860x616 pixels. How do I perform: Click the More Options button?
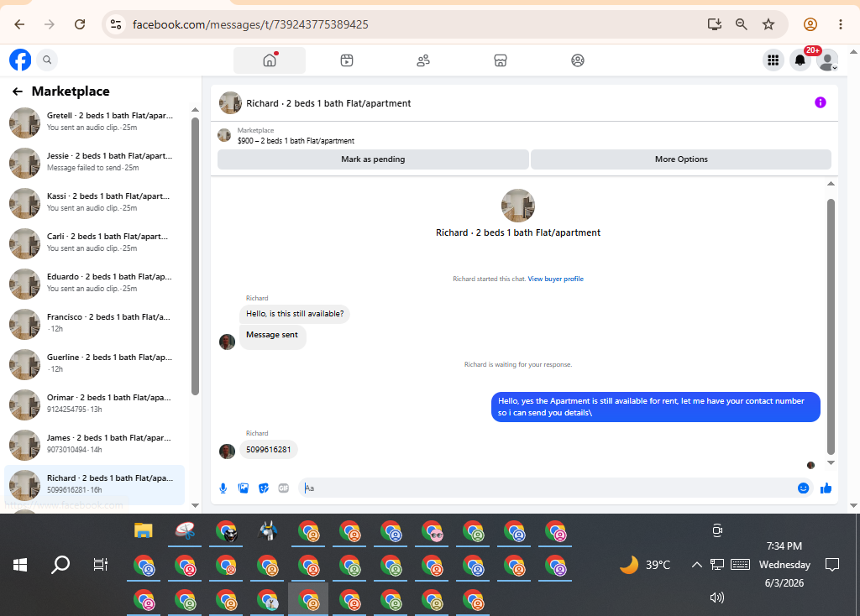(681, 159)
